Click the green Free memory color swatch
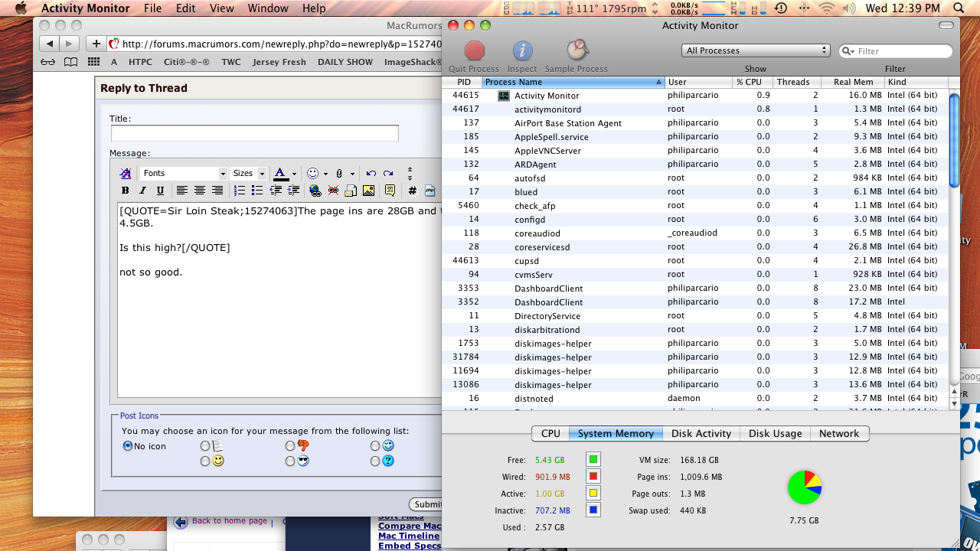The width and height of the screenshot is (980, 551). [x=593, y=460]
